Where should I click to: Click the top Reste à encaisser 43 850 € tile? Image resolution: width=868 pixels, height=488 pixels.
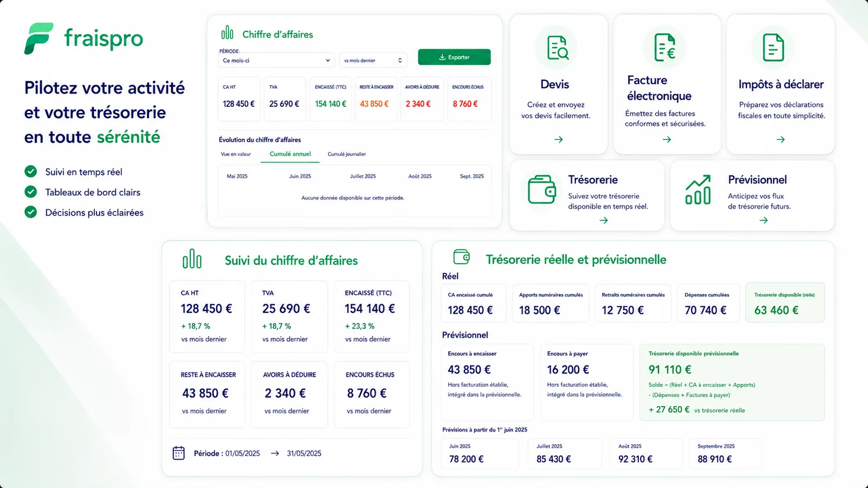(376, 99)
